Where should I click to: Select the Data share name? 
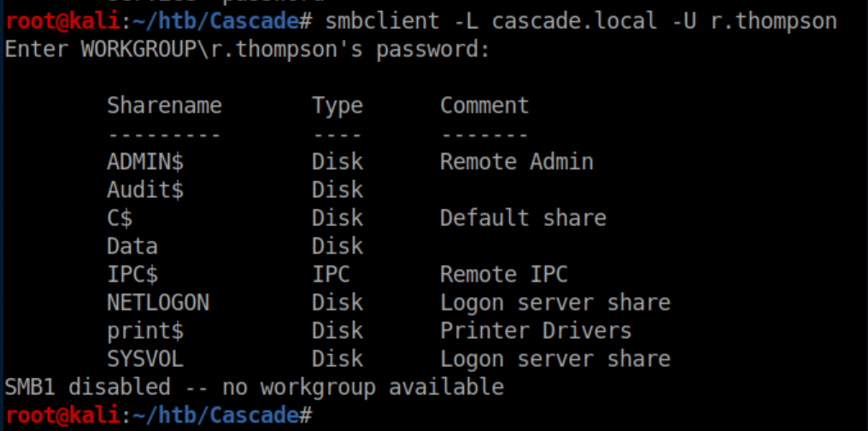[132, 246]
